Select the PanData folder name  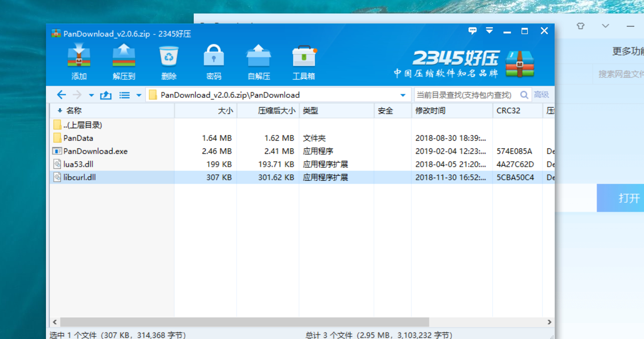click(x=78, y=138)
